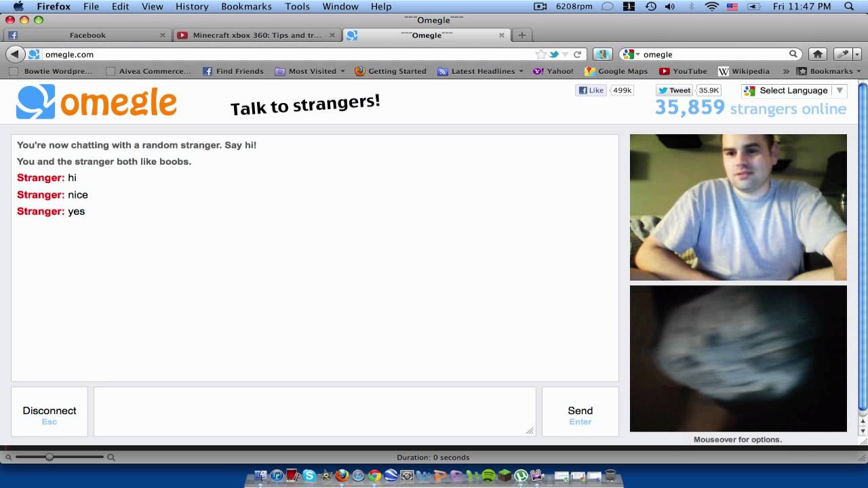Screen dimensions: 868x488
Task: Click the search magnifier icon
Action: pyautogui.click(x=793, y=54)
